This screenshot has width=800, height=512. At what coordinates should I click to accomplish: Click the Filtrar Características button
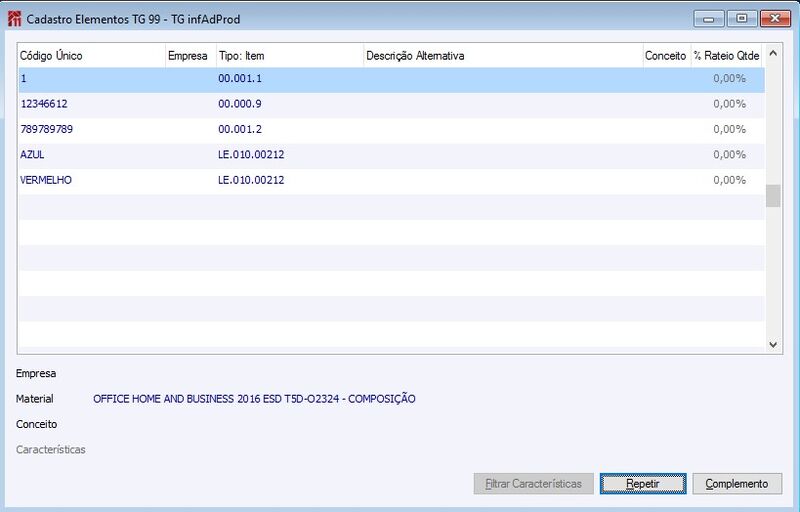coord(534,483)
